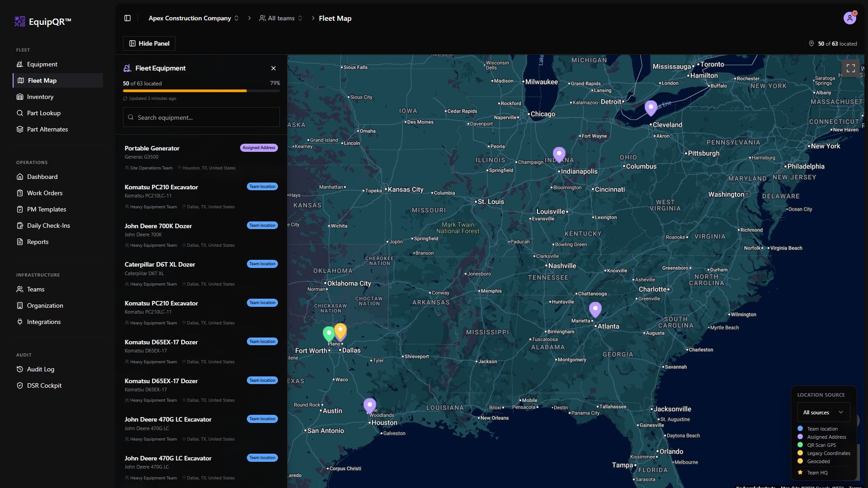
Task: Click 'Site Operations Team' label
Action: coord(151,168)
